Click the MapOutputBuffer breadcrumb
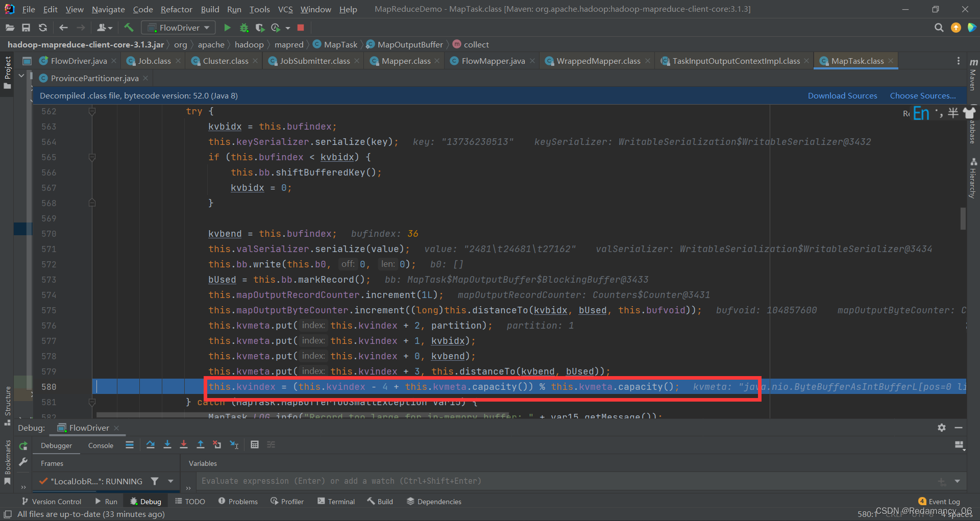 (x=405, y=44)
